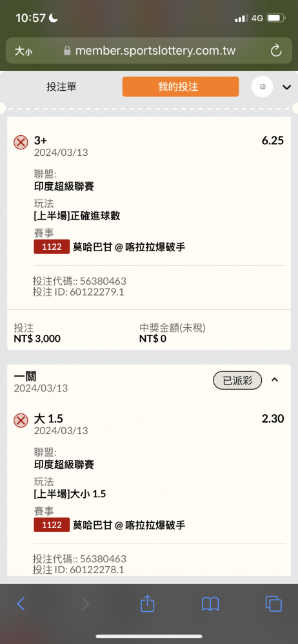The height and width of the screenshot is (644, 298).
Task: Tap the 已派彩 status badge
Action: point(237,381)
